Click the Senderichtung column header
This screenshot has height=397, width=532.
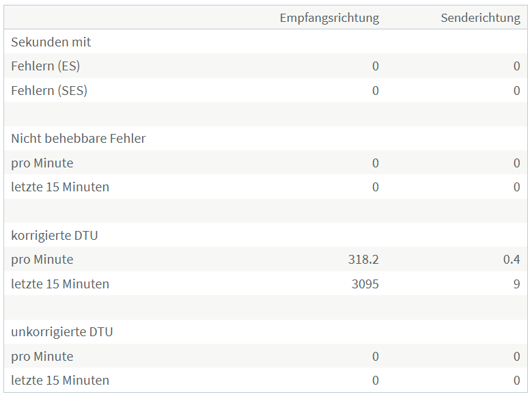pos(480,18)
